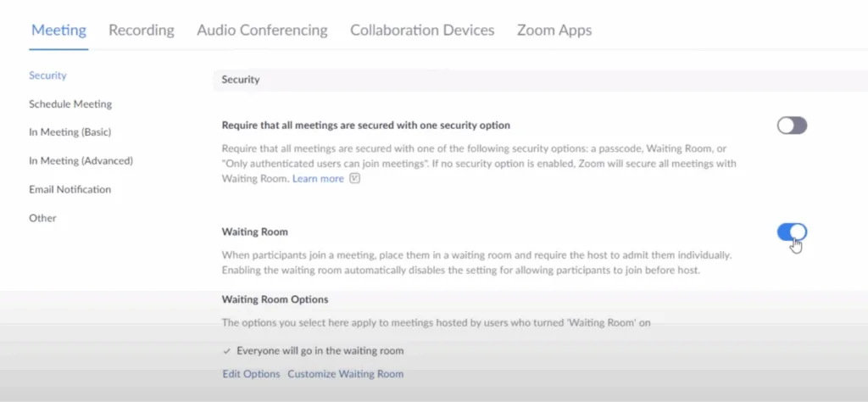Click the Learn more link
Screen dimensions: 868x402
(x=318, y=179)
